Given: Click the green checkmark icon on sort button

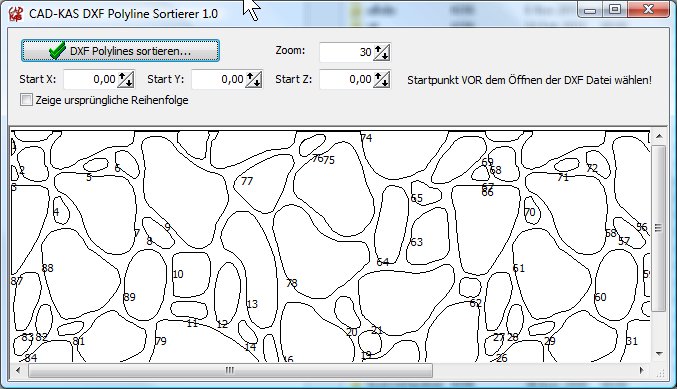Looking at the screenshot, I should coord(57,51).
